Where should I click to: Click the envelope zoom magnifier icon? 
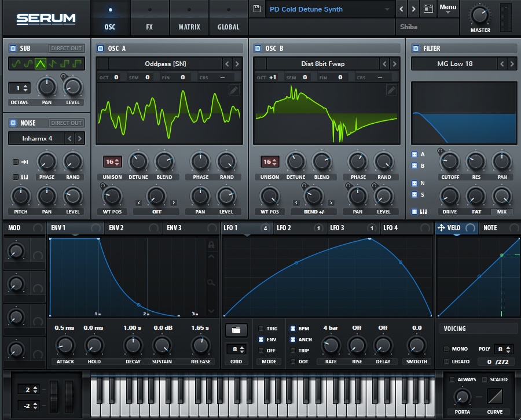[x=211, y=283]
